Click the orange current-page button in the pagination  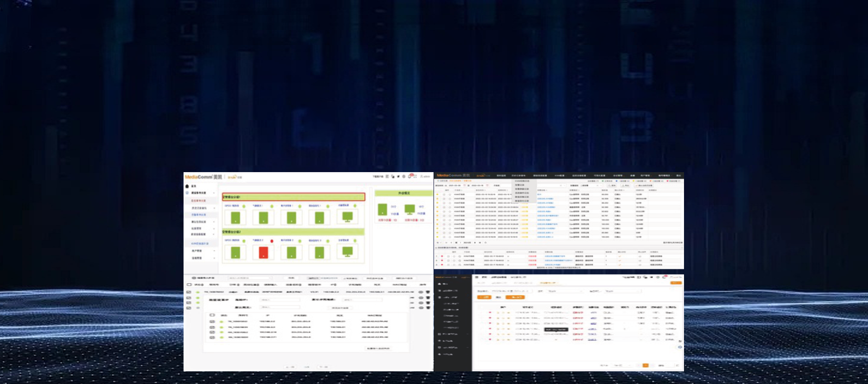click(646, 365)
